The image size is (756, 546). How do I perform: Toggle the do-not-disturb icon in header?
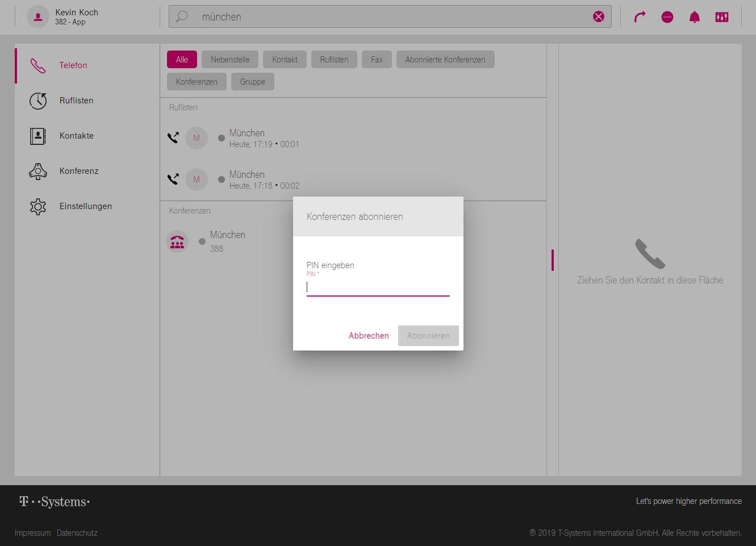(667, 17)
